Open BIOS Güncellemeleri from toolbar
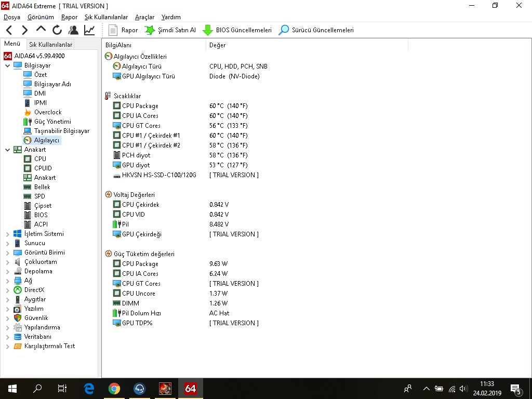Viewport: 532px width, 399px height. [x=237, y=30]
